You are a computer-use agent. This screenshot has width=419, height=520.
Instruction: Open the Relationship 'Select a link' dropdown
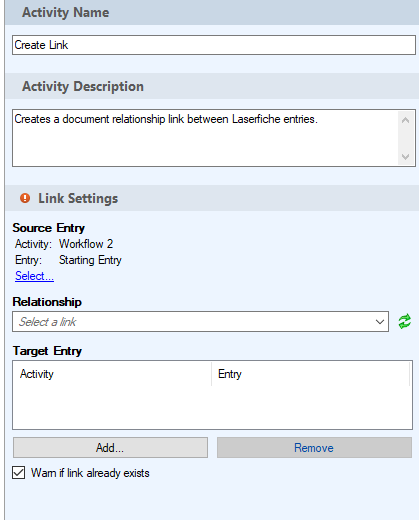click(200, 322)
